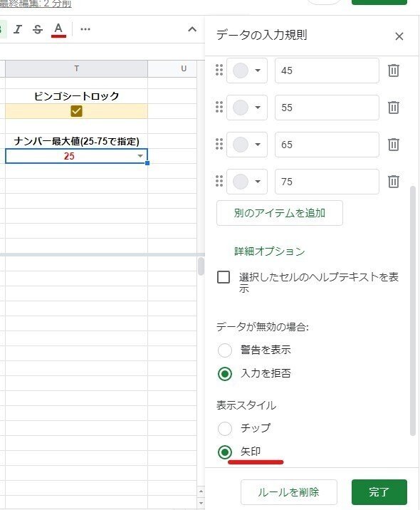The width and height of the screenshot is (420, 510).
Task: Select column U header
Action: (x=184, y=68)
